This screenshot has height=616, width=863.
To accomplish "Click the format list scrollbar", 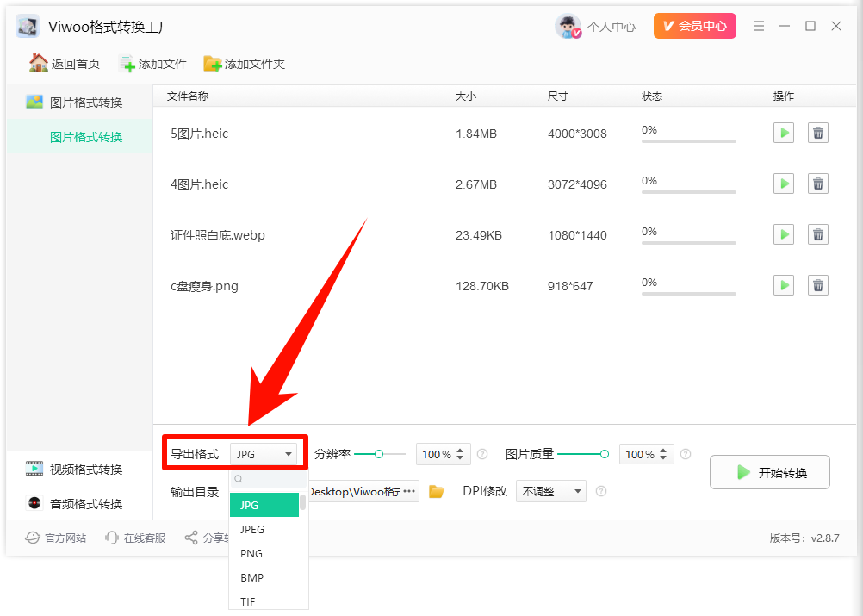I will (302, 502).
